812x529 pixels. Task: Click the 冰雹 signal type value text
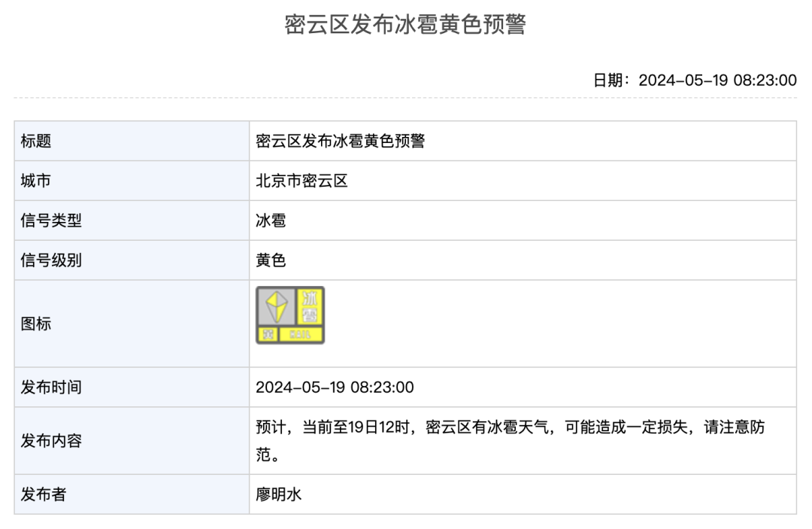271,220
